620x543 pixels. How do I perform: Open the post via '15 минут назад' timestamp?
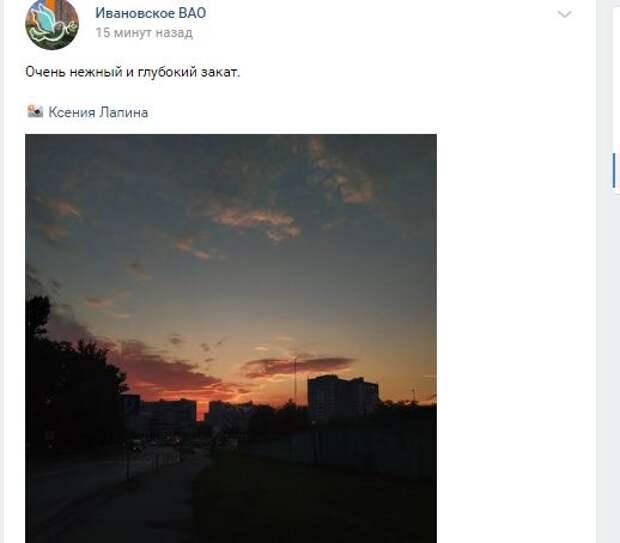[144, 32]
